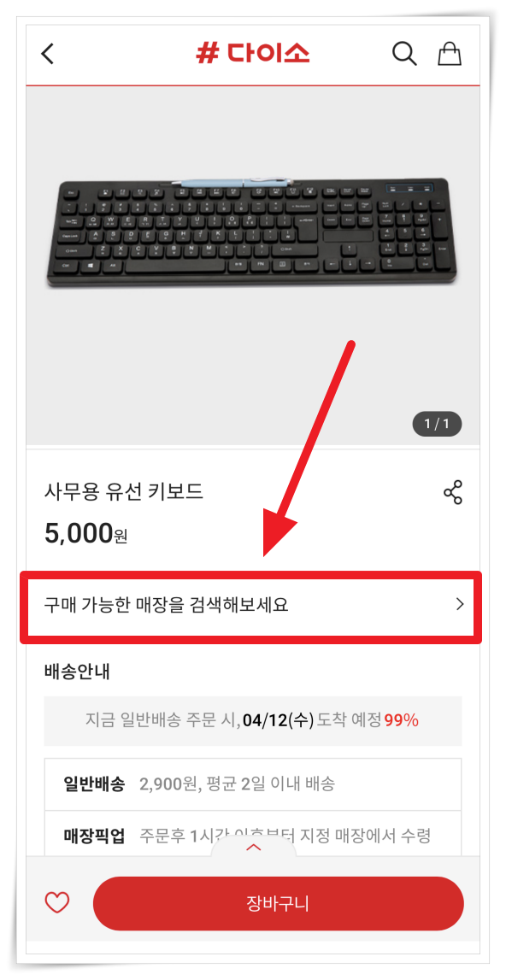506x980 pixels.
Task: Click 구매 가능한 매장을 검색해보세요 row
Action: coord(250,606)
